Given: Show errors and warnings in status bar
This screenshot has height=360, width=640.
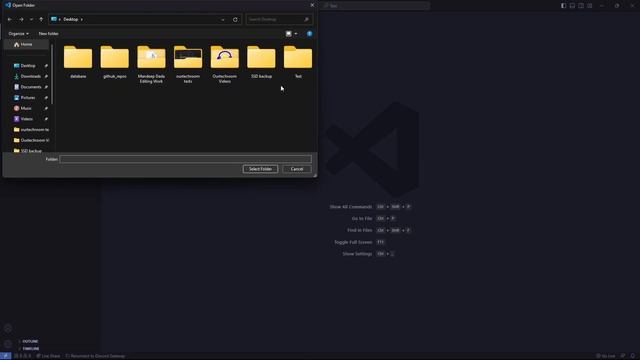Looking at the screenshot, I should tap(22, 356).
